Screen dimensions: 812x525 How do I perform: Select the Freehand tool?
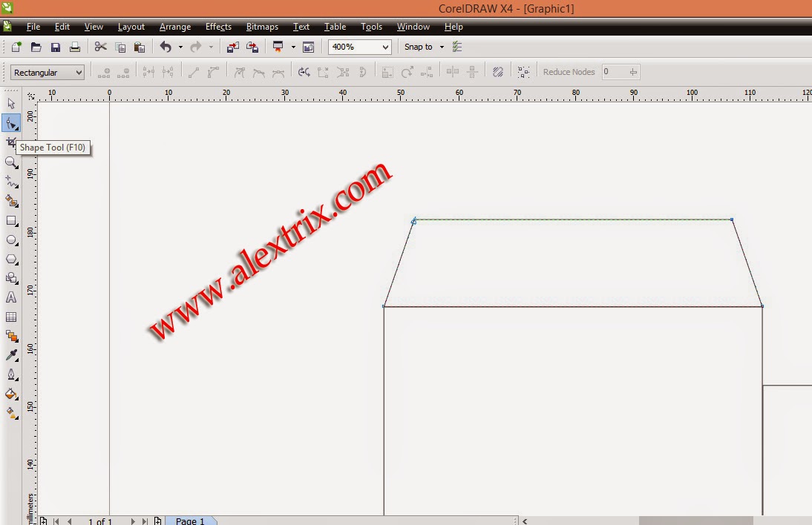11,182
